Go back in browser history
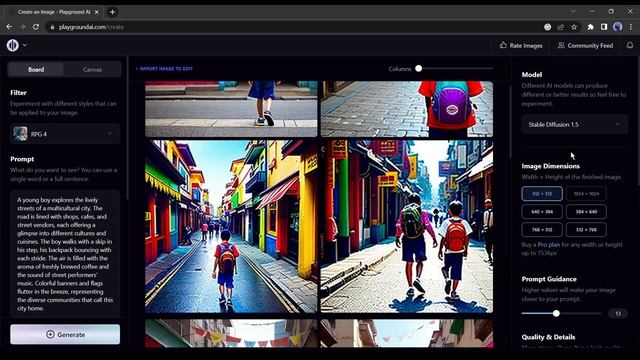This screenshot has height=360, width=640. point(9,27)
